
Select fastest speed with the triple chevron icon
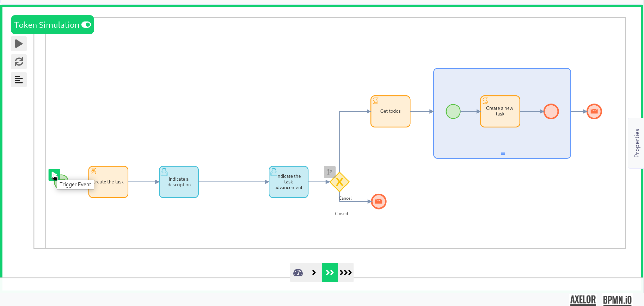pos(345,273)
